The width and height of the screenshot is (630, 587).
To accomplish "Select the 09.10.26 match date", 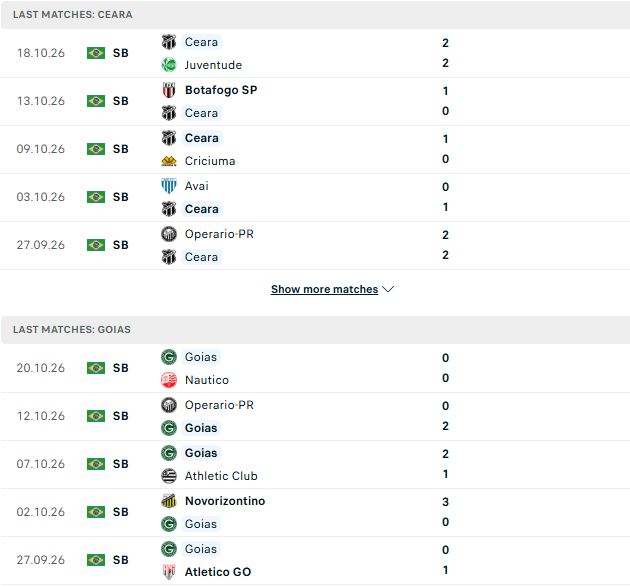I will [41, 149].
